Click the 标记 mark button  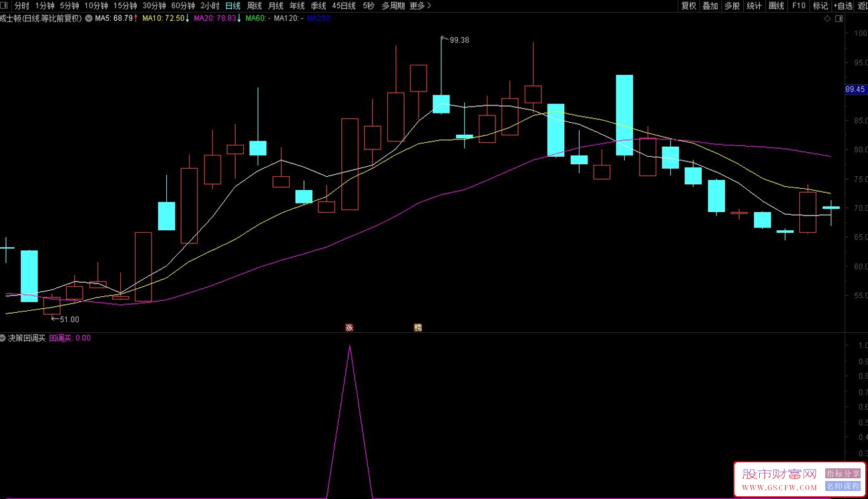821,5
